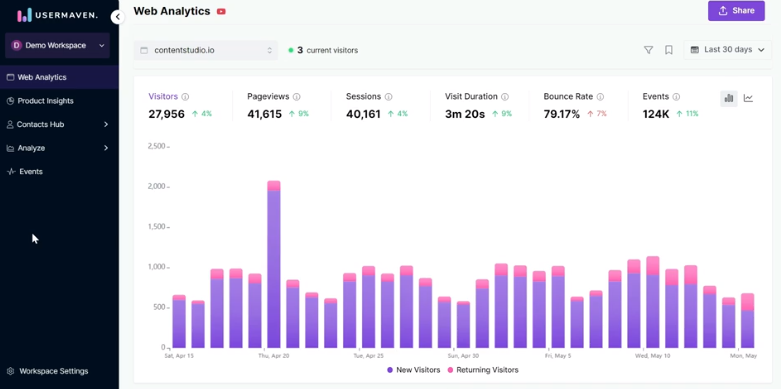
Task: Open Product Insights in sidebar
Action: 59,101
